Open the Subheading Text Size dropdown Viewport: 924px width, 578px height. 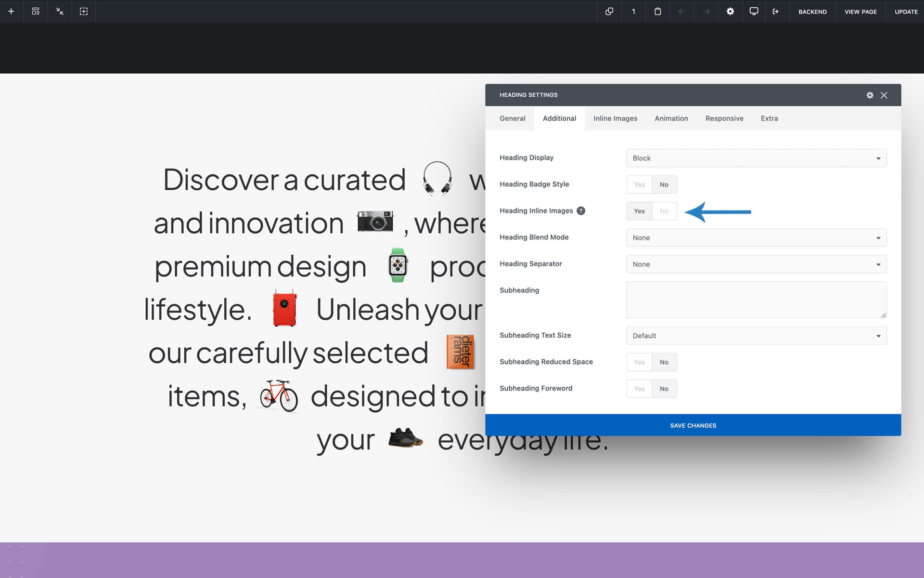(x=756, y=336)
